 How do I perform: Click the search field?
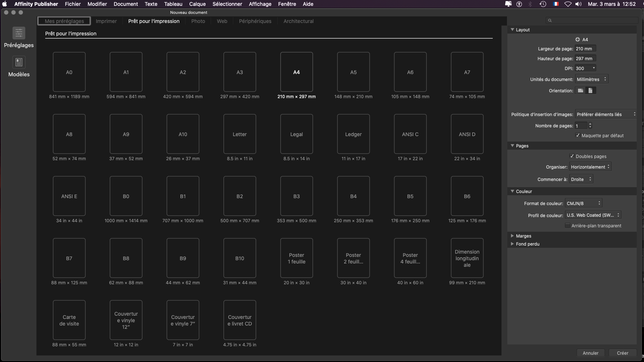tap(592, 20)
